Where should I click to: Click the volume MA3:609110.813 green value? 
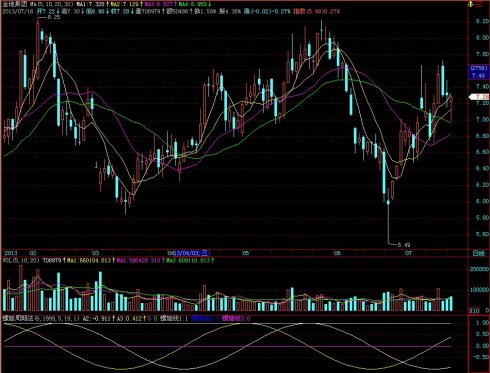(x=189, y=260)
